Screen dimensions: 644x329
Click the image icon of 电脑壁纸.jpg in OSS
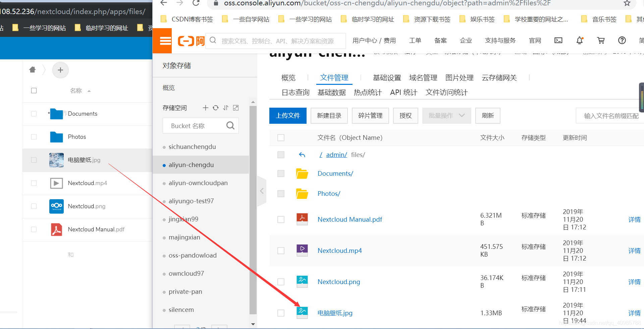coord(302,313)
